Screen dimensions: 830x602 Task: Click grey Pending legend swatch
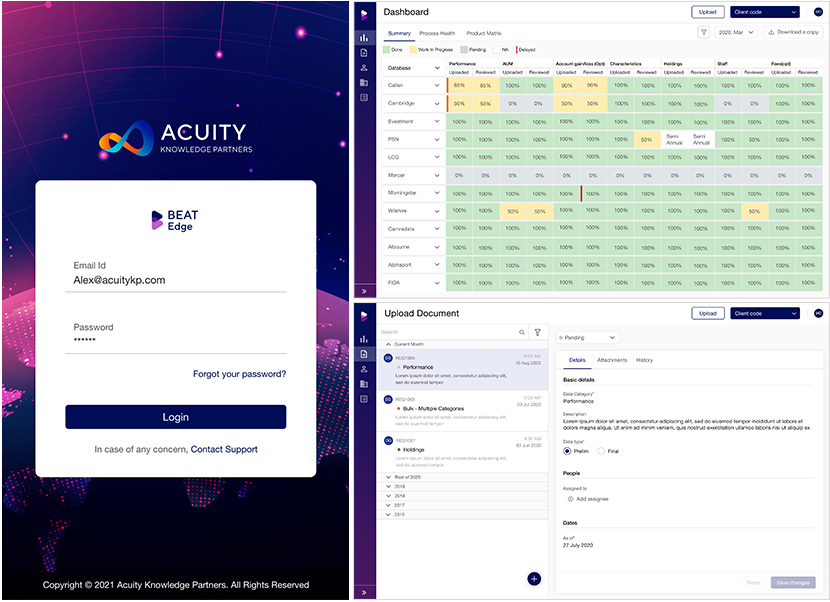[x=464, y=50]
